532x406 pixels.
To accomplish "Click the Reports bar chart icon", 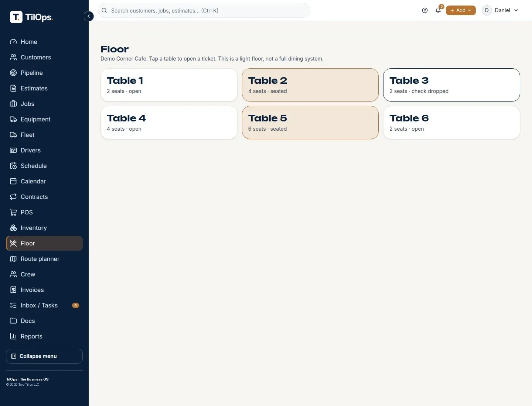I will (x=13, y=336).
